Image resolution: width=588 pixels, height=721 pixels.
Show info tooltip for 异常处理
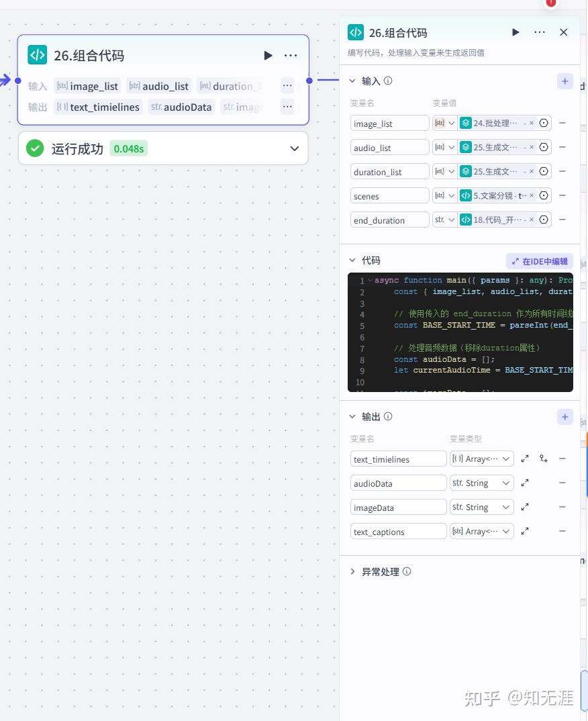click(x=407, y=571)
